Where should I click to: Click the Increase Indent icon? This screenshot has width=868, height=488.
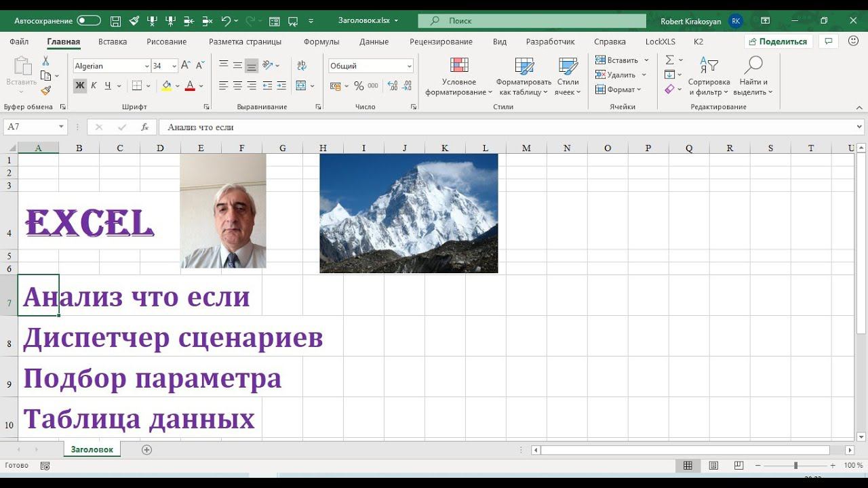(281, 85)
